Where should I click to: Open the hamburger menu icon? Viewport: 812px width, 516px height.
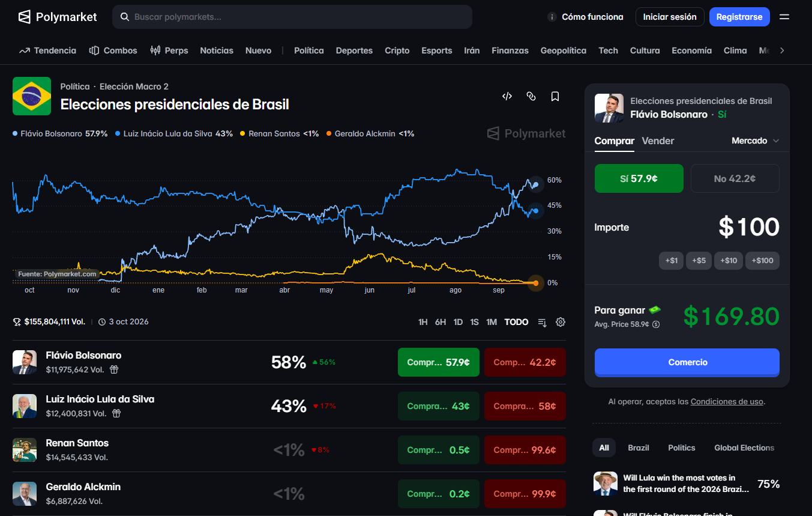click(x=784, y=17)
